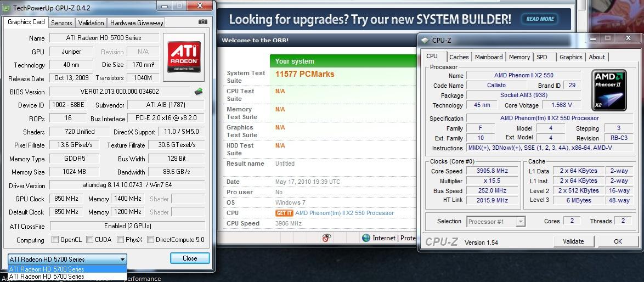644x282 pixels.
Task: Select the highlighted ATI Radeon HD 5700 list entry
Action: click(x=67, y=269)
